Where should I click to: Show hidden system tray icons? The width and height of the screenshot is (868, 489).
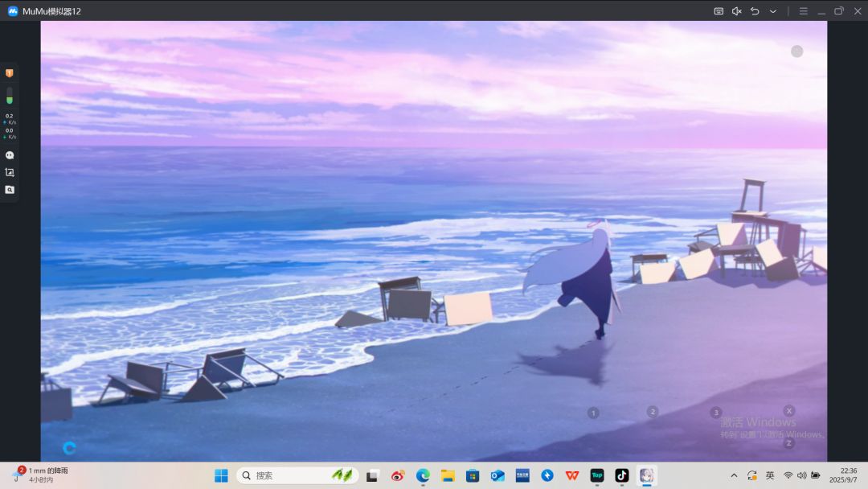[x=734, y=475]
